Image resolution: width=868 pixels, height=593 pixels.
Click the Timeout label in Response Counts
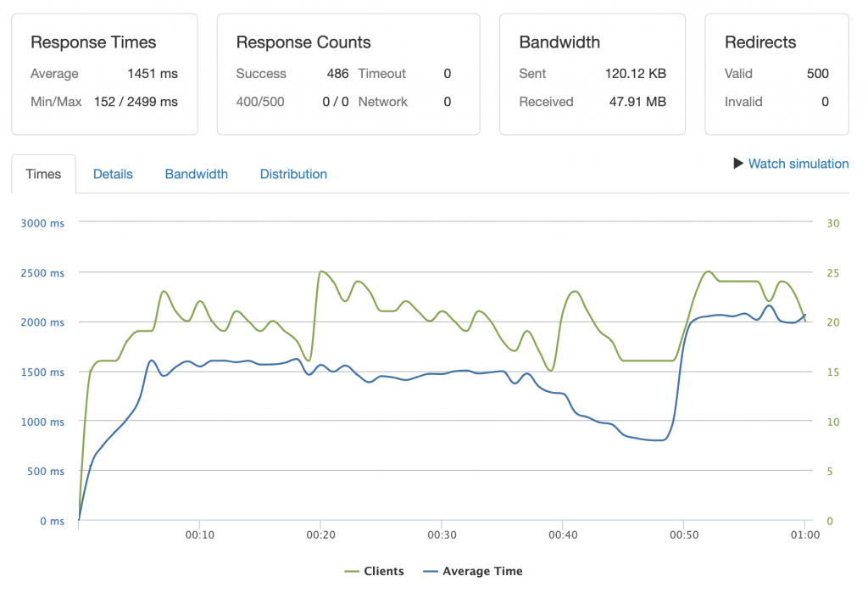pyautogui.click(x=382, y=74)
